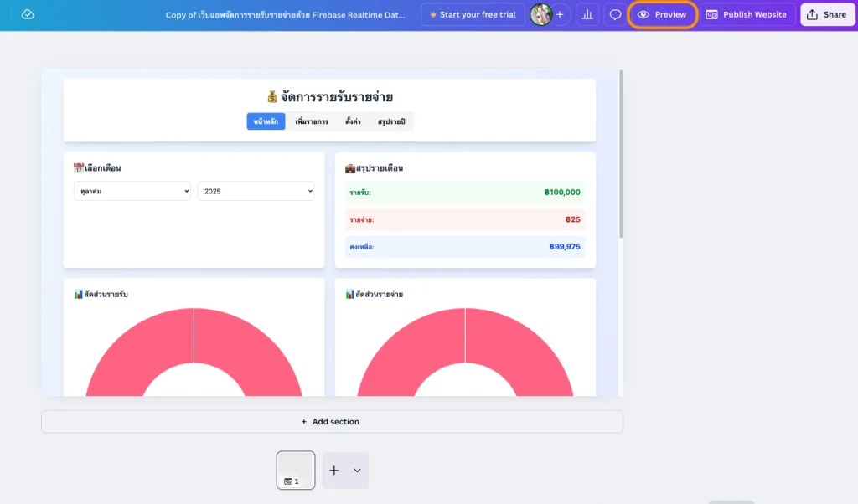Open the เพิ่มรายการ tab
Screen dimensions: 858x504
[312, 122]
